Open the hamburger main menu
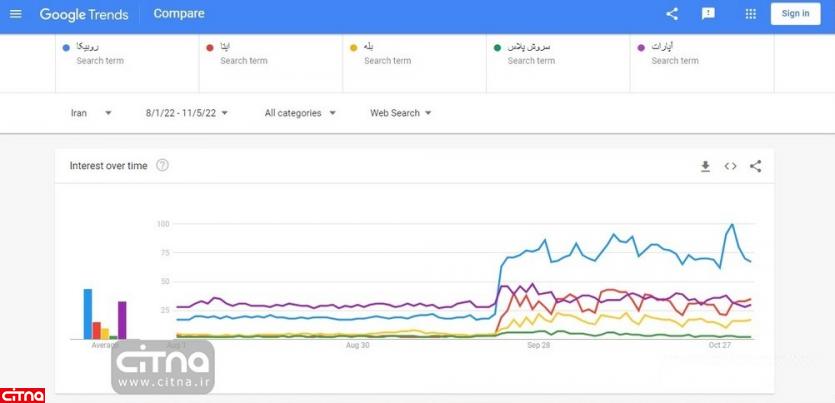835x403 pixels. tap(15, 14)
